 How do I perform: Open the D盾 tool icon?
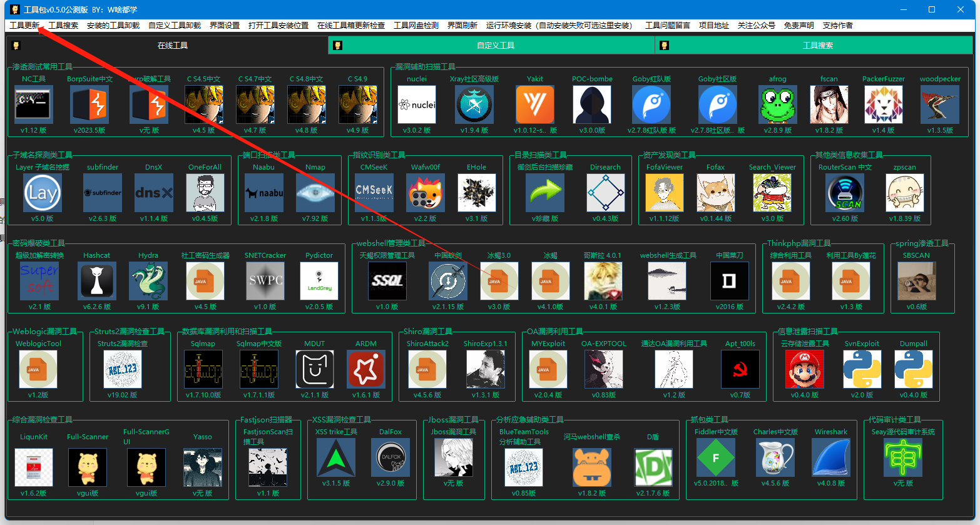653,467
